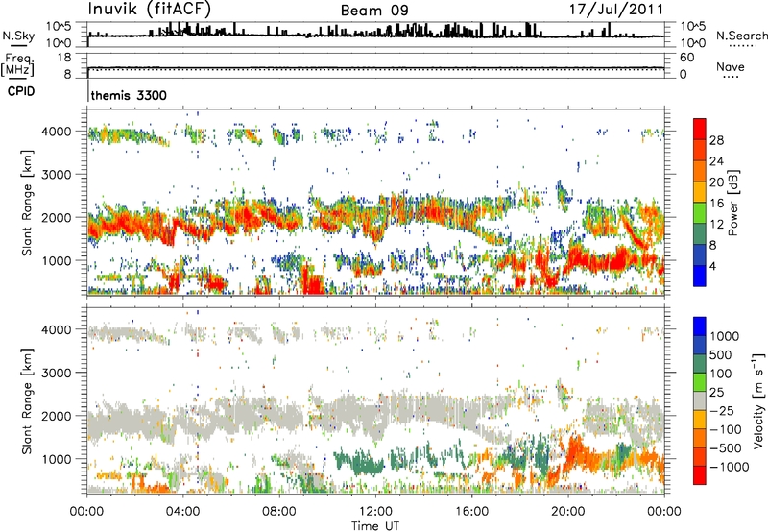This screenshot has height=532, width=768.
Task: Click the 'Power [dB]' colorbar title
Action: point(732,203)
